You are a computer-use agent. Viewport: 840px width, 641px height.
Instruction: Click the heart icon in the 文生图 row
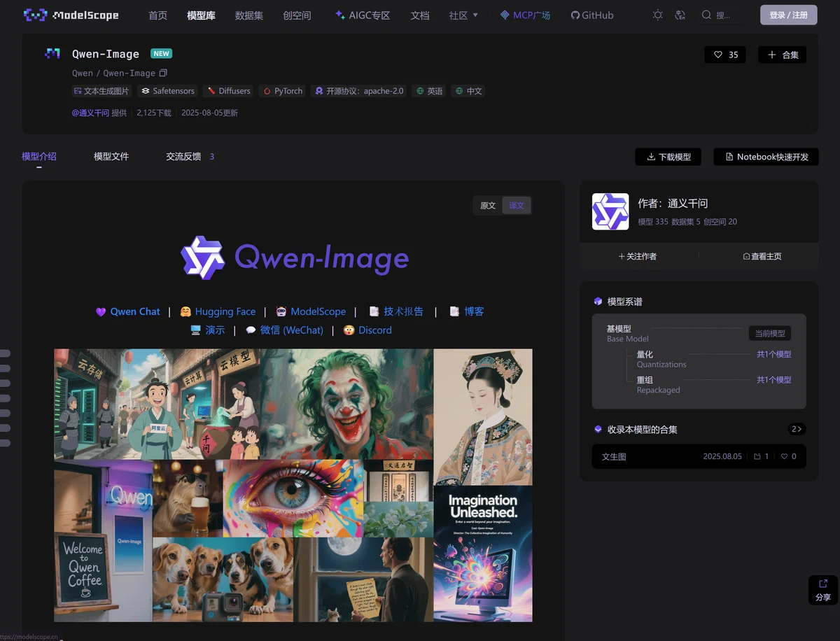click(x=784, y=456)
